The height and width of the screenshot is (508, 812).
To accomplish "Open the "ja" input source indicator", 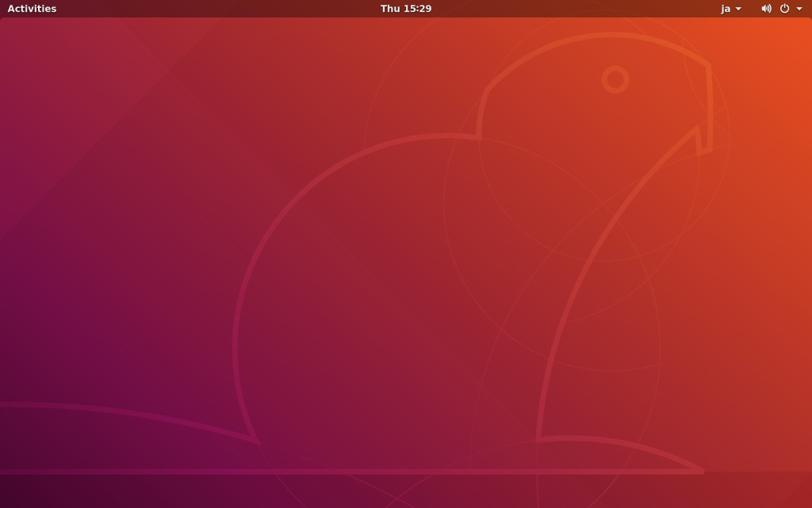I will pyautogui.click(x=726, y=9).
